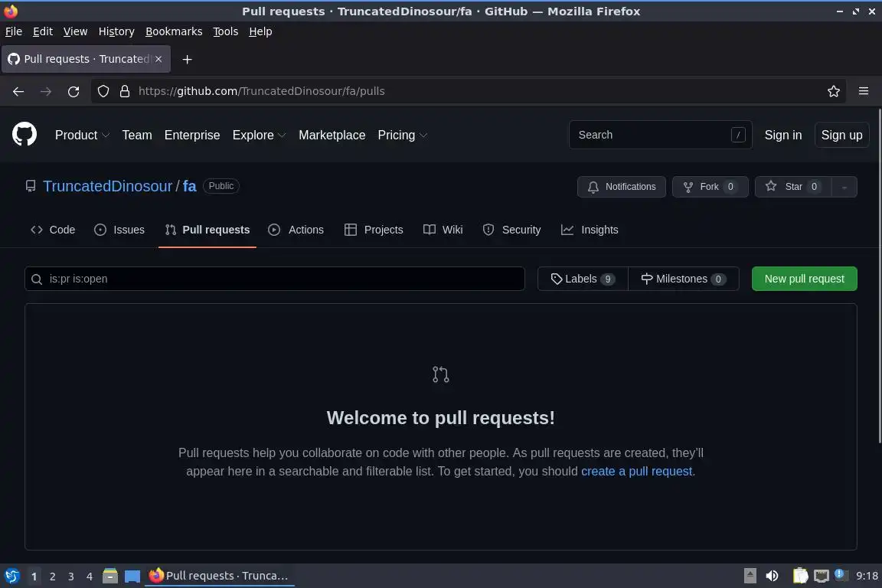The height and width of the screenshot is (588, 882).
Task: Go back with the browser back arrow
Action: [18, 91]
